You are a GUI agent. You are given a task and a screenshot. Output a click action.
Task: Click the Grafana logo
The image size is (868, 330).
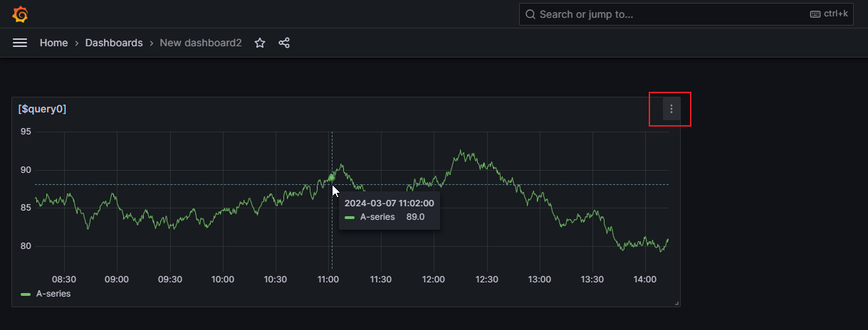(x=21, y=14)
